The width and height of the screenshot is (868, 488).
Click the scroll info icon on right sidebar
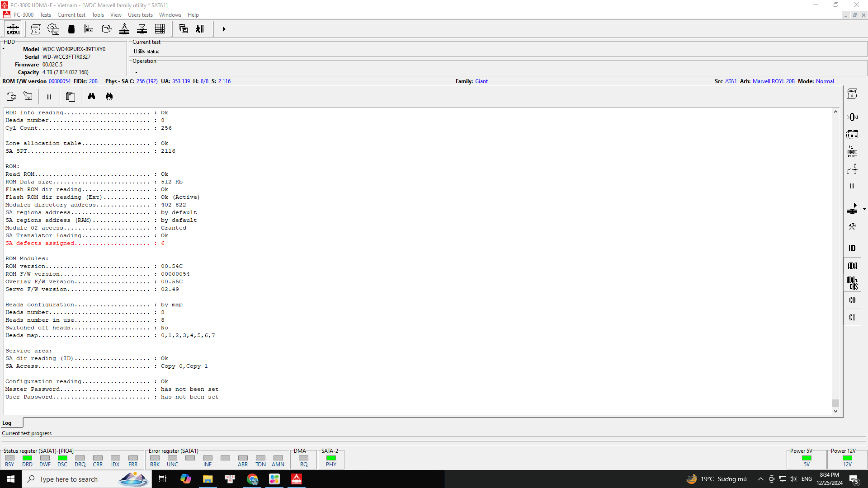852,94
